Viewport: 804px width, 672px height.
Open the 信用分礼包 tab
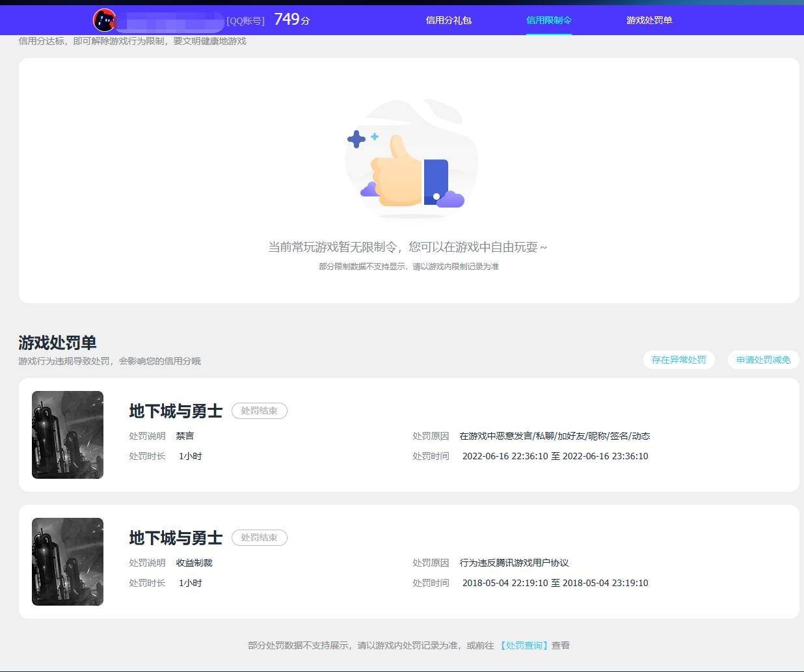click(448, 20)
